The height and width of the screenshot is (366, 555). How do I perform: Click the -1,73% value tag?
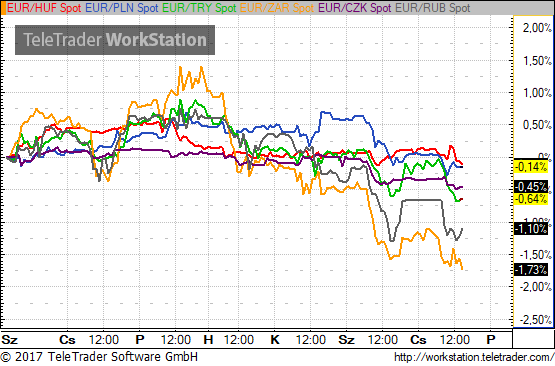(x=531, y=270)
